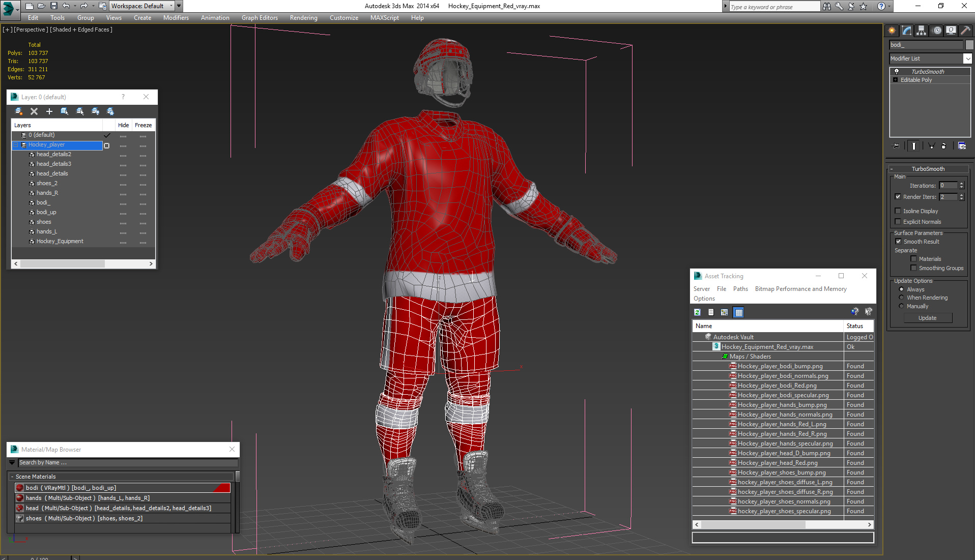Click Shaded + Edged Faces viewport label
This screenshot has height=560, width=975.
click(81, 30)
